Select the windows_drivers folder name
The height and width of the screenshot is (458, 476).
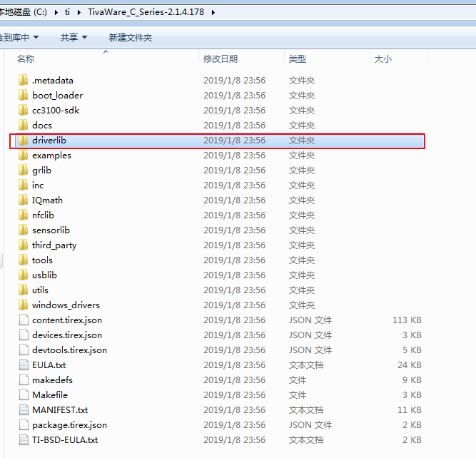point(66,305)
